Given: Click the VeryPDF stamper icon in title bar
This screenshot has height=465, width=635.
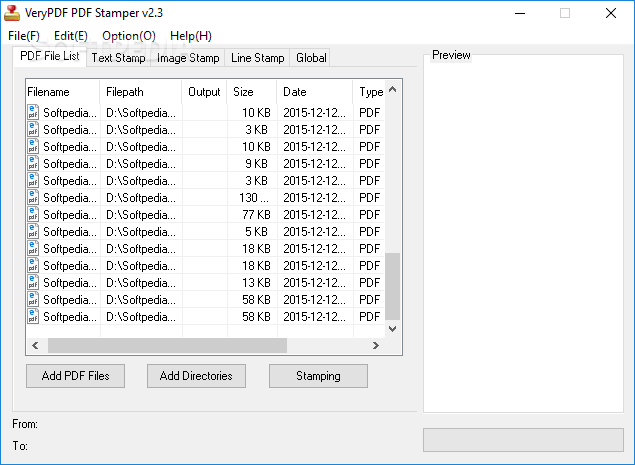Looking at the screenshot, I should point(12,13).
